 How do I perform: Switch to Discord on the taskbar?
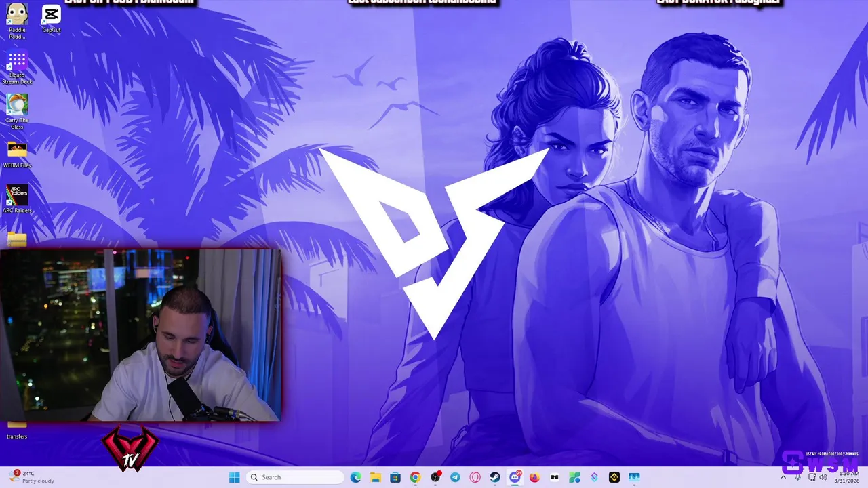[x=515, y=477]
